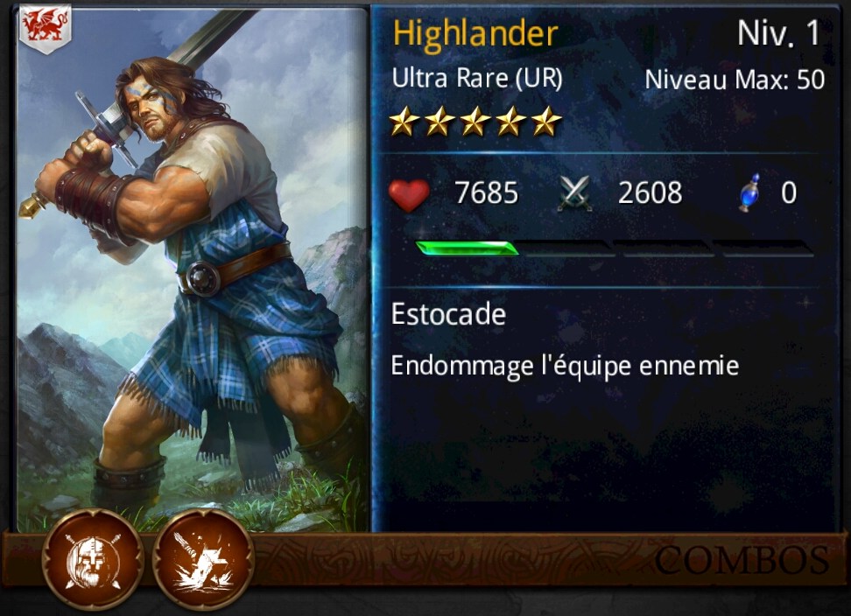Click the green experience progress bar segment
Image resolution: width=851 pixels, height=616 pixels.
pos(468,248)
